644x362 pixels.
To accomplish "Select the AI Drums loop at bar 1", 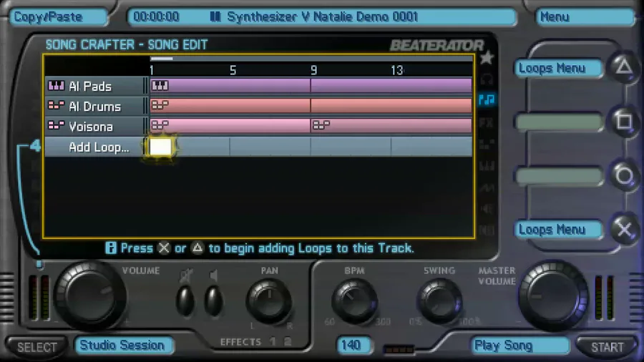I will pos(230,105).
